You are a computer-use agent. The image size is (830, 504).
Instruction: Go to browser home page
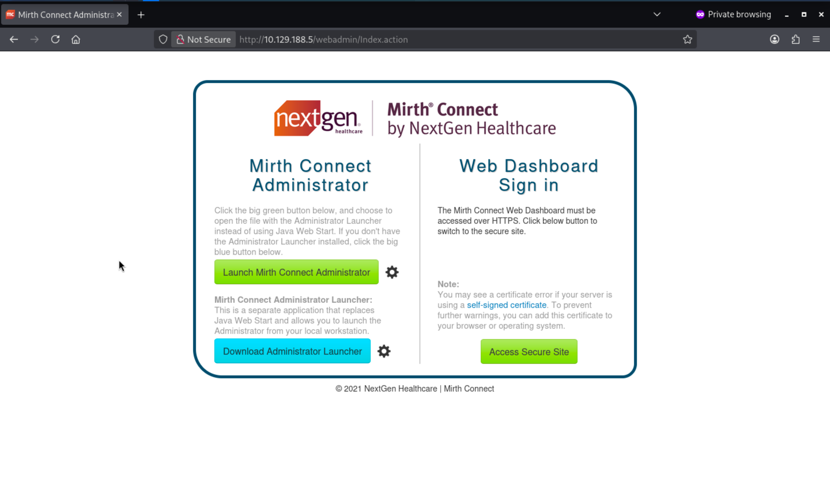pos(76,40)
